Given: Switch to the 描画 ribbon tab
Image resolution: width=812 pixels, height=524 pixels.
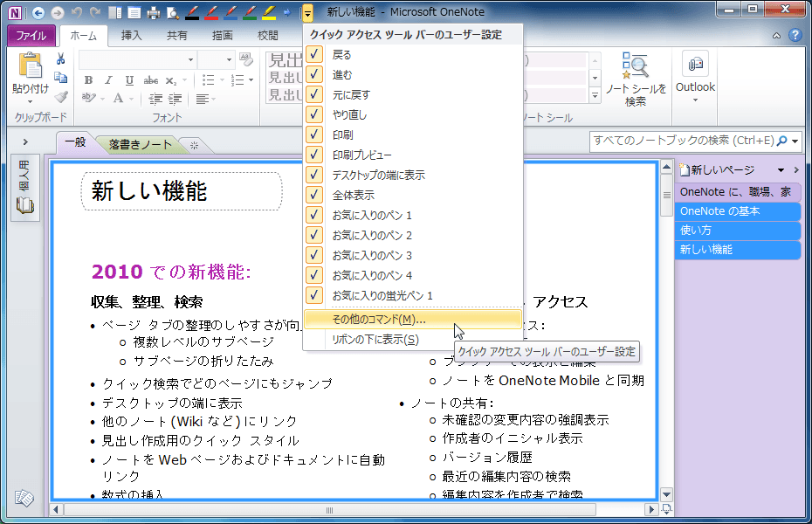Looking at the screenshot, I should click(222, 35).
